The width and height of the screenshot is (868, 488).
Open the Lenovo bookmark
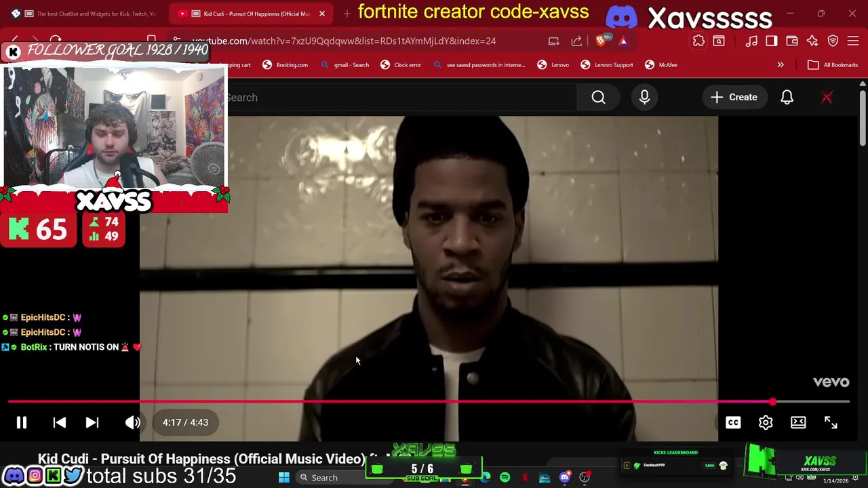553,65
